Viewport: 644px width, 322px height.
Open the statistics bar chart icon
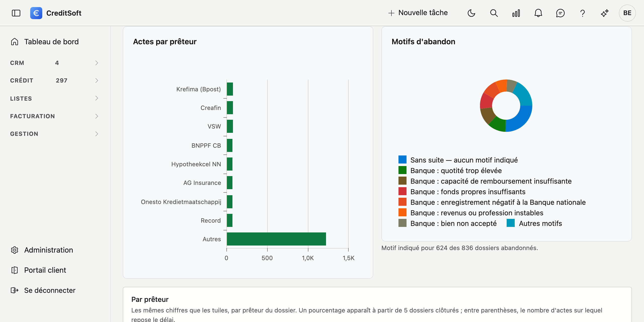coord(516,13)
